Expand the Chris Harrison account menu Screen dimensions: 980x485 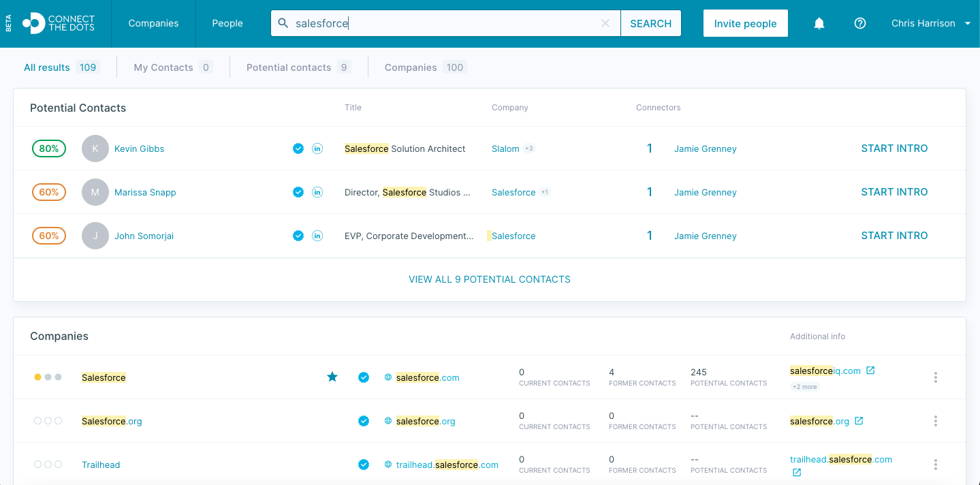932,23
